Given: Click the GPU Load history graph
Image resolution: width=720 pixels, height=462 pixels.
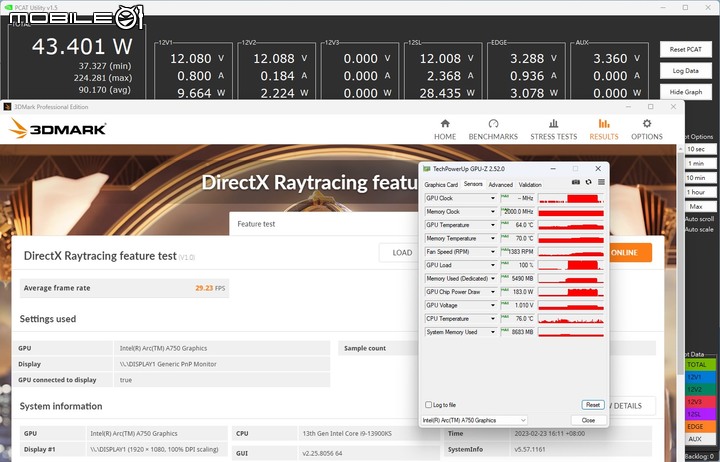Looking at the screenshot, I should (571, 265).
